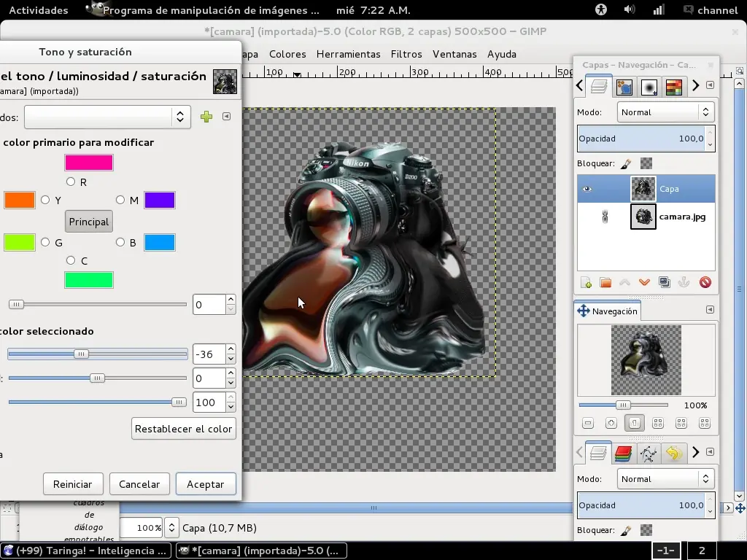747x560 pixels.
Task: Lower the layer with the down arrow icon
Action: point(645,282)
